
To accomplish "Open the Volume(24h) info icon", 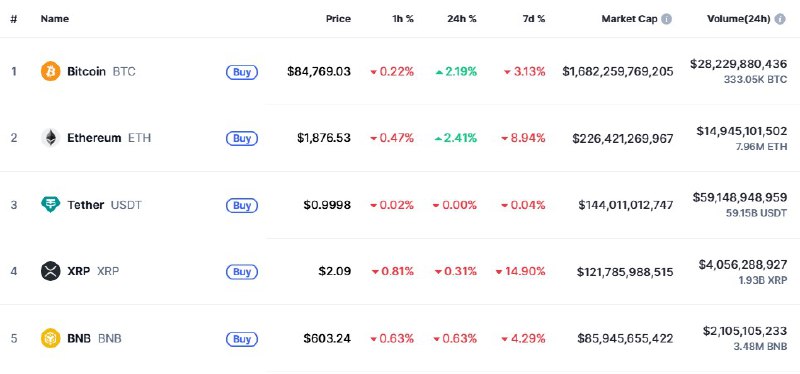I will point(780,19).
